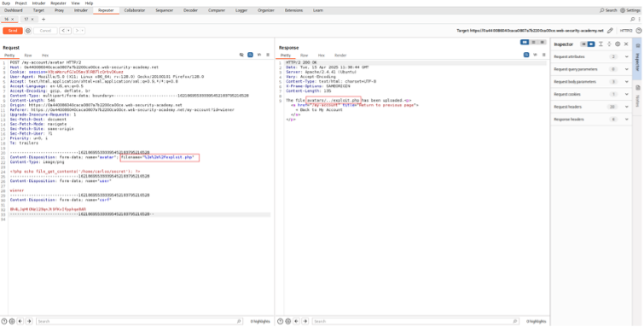Toggle response show newline characters
Image resolution: width=644 pixels, height=327 pixels.
535,55
